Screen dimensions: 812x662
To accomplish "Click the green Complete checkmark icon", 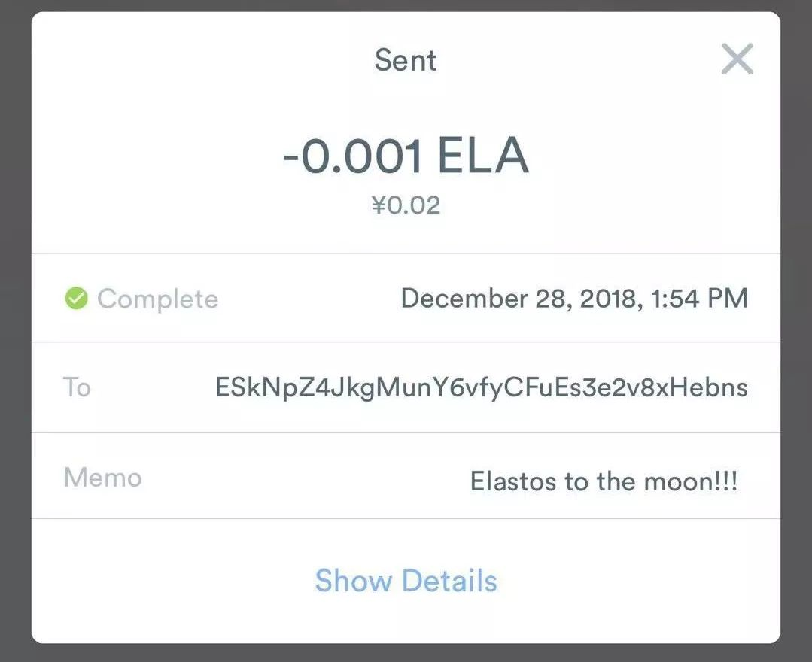I will 76,299.
